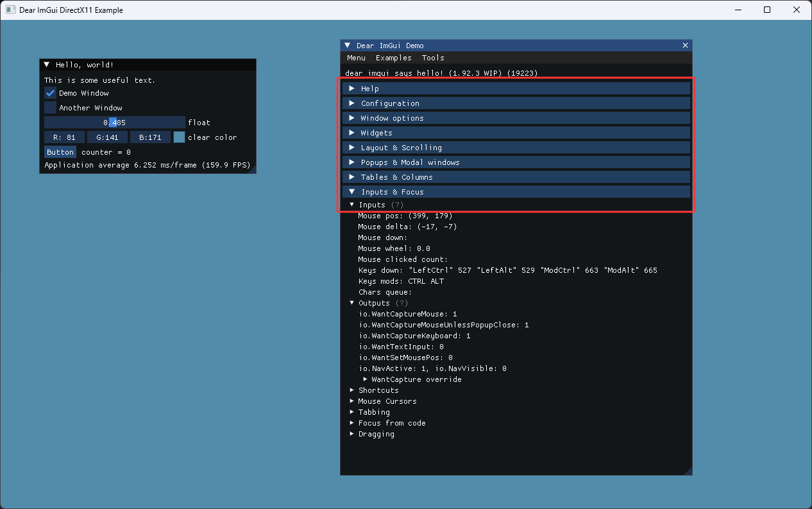Collapse the Outputs tree node
The width and height of the screenshot is (812, 509).
point(352,303)
